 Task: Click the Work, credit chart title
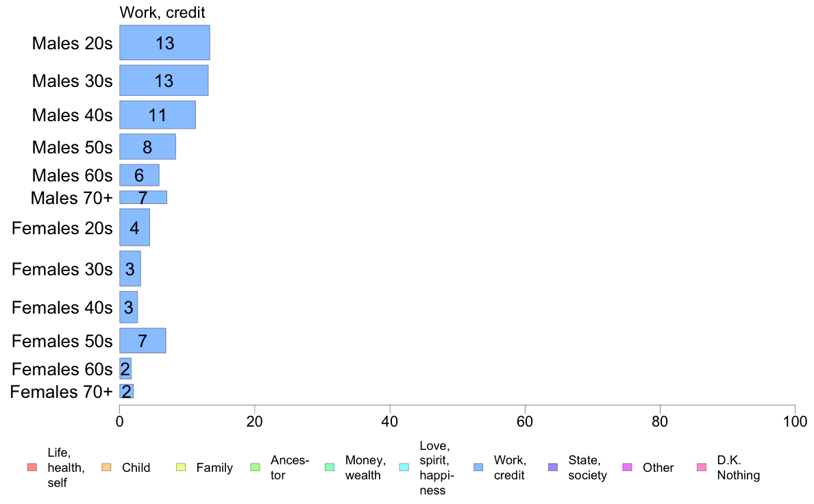[162, 12]
